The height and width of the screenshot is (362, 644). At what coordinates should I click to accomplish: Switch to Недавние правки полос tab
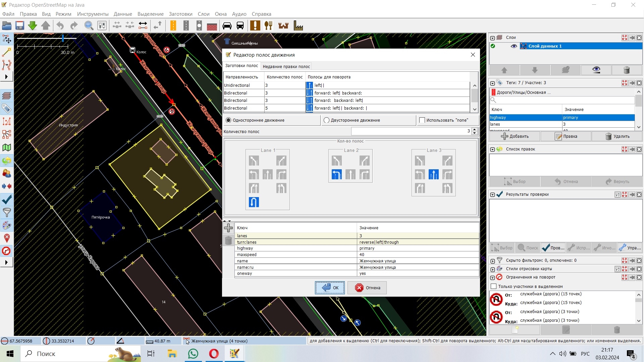(286, 66)
